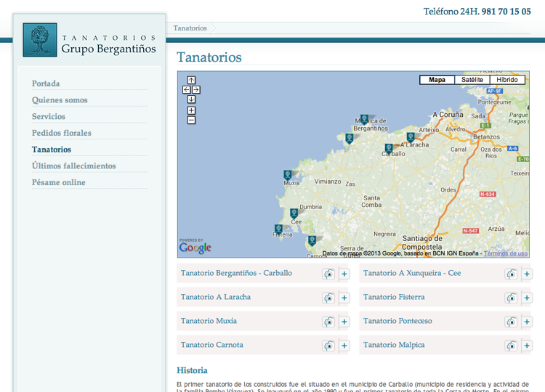This screenshot has height=392, width=545.
Task: Click the Historia heading
Action: [193, 370]
